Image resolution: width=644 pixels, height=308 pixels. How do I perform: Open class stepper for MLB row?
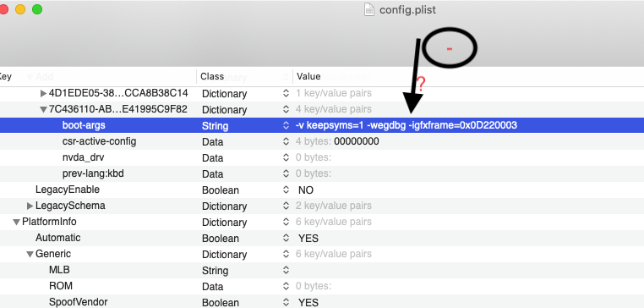click(x=286, y=270)
